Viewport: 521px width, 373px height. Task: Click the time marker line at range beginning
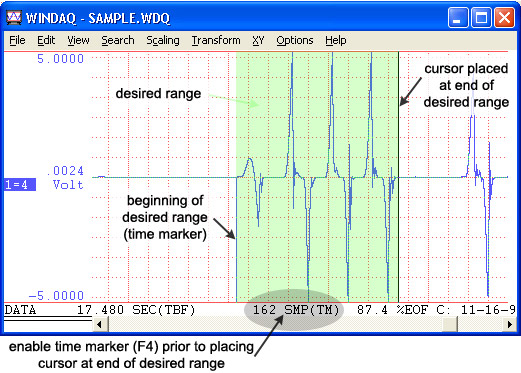[x=236, y=239]
